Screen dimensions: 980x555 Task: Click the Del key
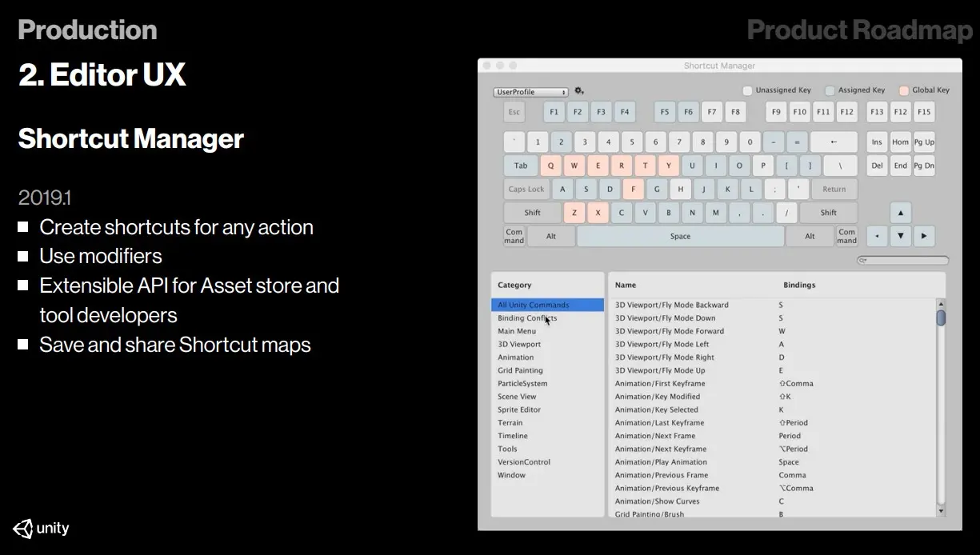pos(878,166)
